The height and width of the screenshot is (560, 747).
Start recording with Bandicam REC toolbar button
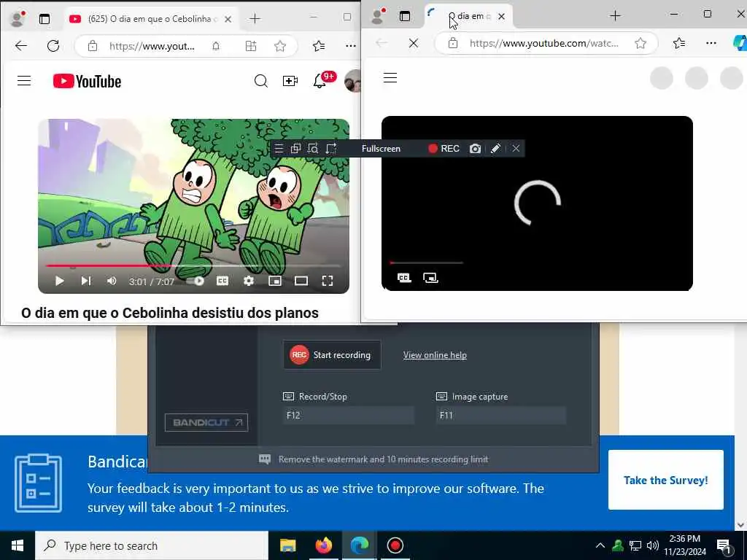[444, 149]
